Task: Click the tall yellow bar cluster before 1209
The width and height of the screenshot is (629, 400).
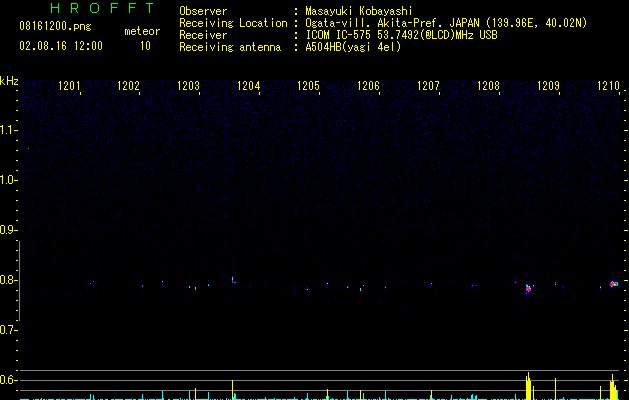Action: (x=530, y=386)
